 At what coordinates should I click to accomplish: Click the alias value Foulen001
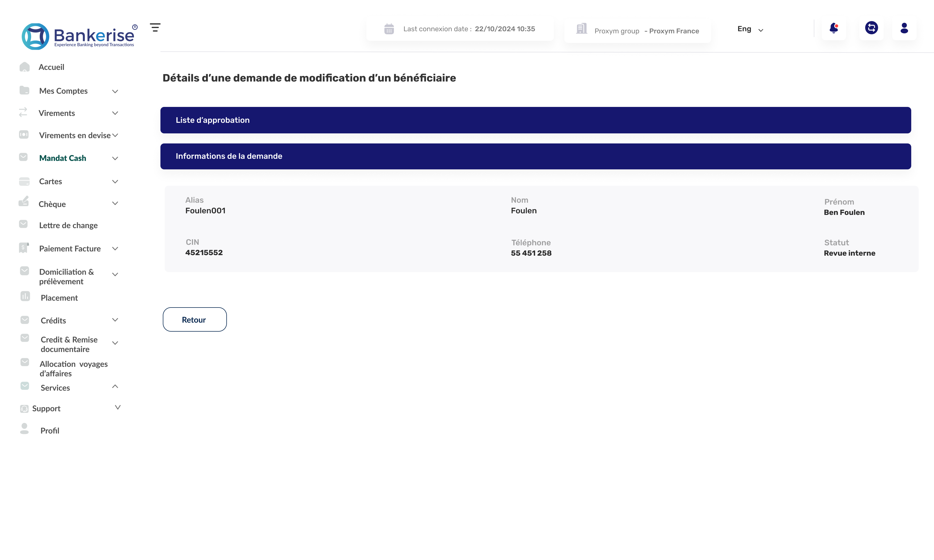click(x=205, y=211)
